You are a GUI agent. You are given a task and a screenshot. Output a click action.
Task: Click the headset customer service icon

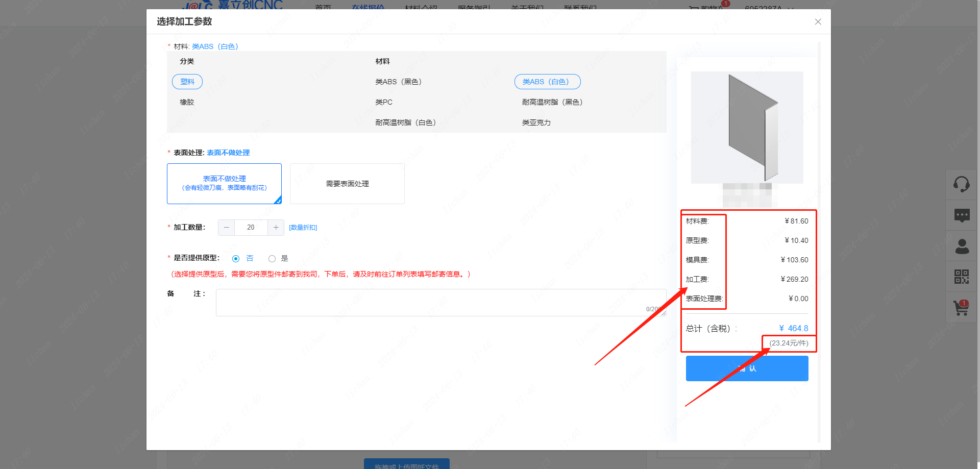961,184
